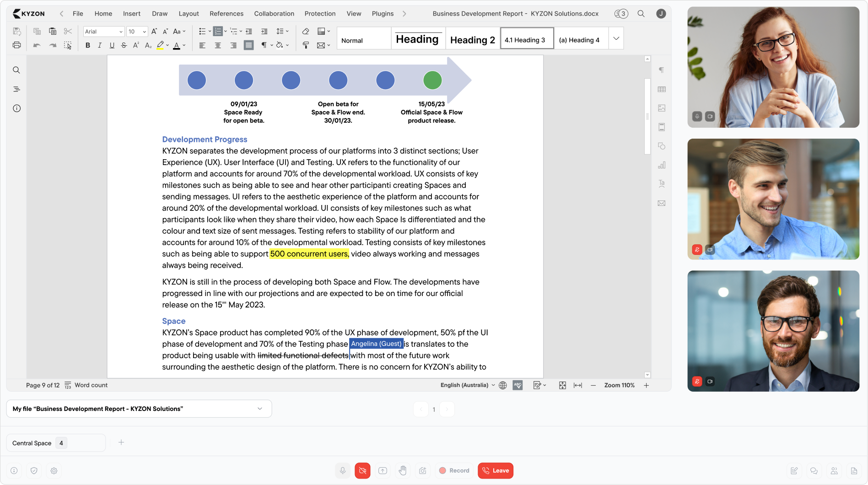868x485 pixels.
Task: Open the File menu
Action: click(78, 14)
